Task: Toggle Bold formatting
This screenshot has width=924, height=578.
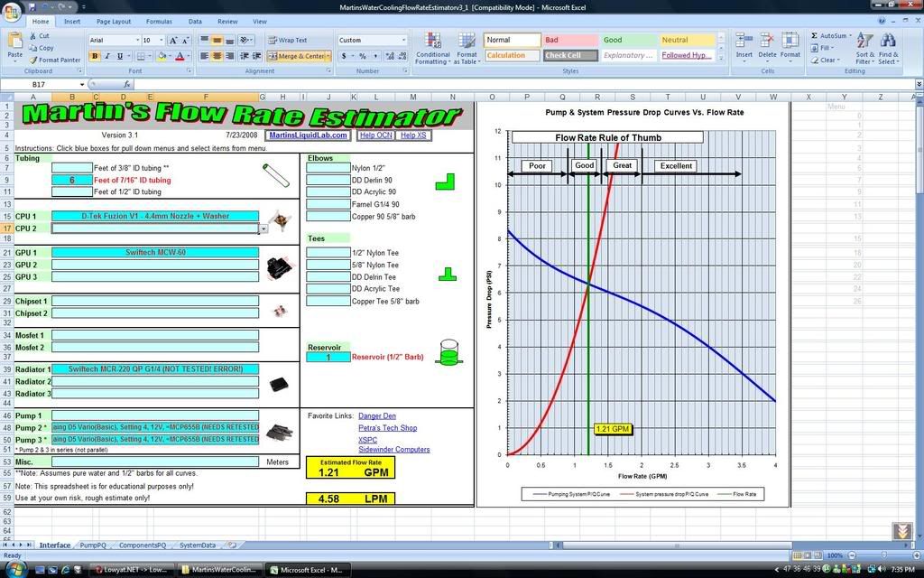Action: pyautogui.click(x=94, y=56)
